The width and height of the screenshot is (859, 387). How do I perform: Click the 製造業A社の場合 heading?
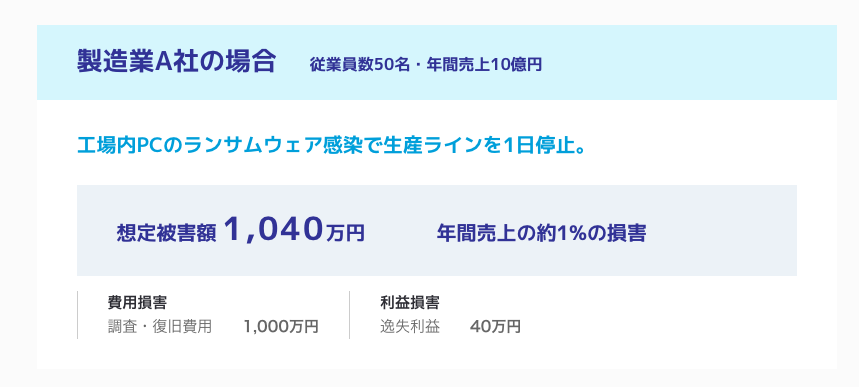tap(176, 62)
